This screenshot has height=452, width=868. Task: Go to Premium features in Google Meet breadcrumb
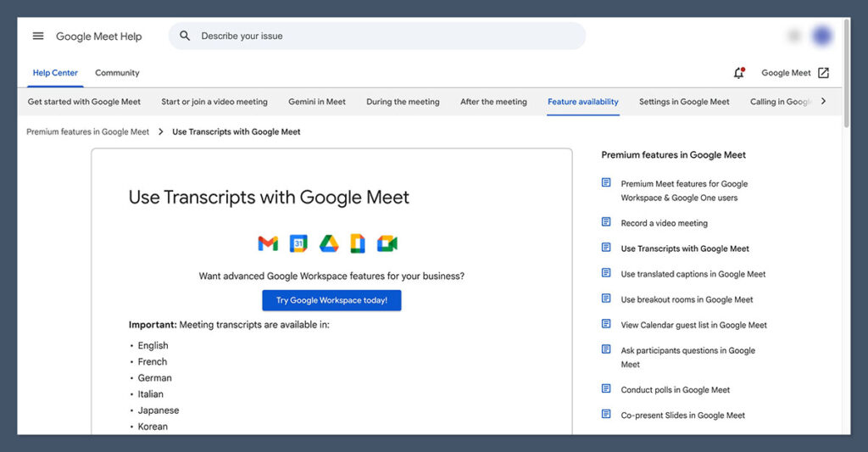coord(87,131)
